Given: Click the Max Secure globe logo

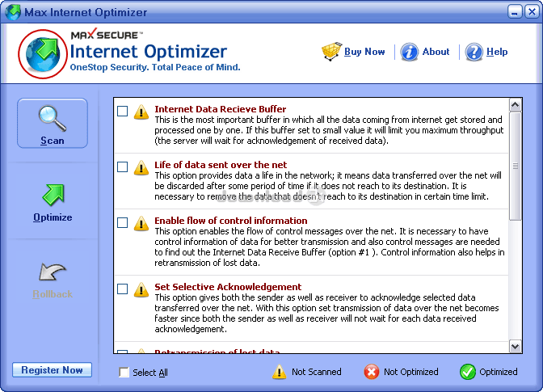Looking at the screenshot, I should [x=43, y=54].
